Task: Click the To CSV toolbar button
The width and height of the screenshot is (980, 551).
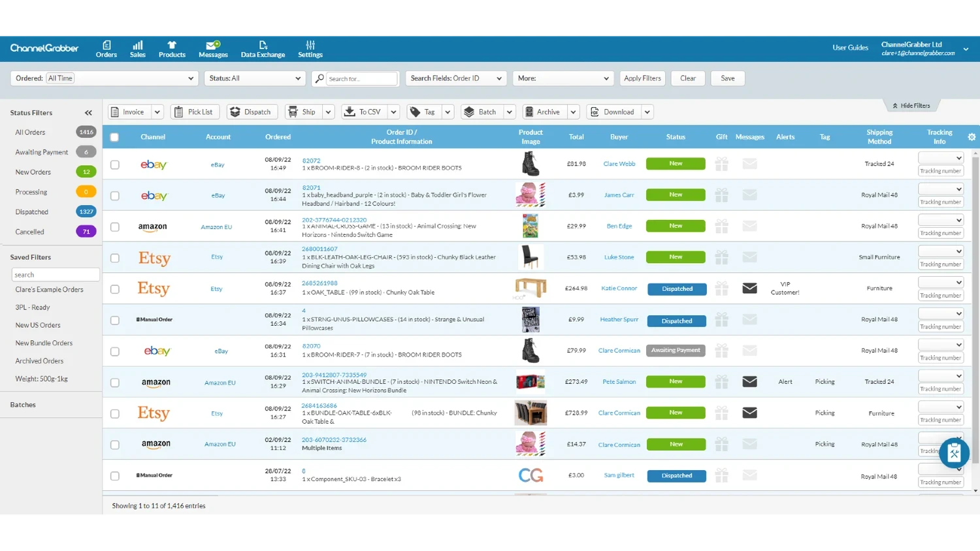Action: tap(363, 112)
